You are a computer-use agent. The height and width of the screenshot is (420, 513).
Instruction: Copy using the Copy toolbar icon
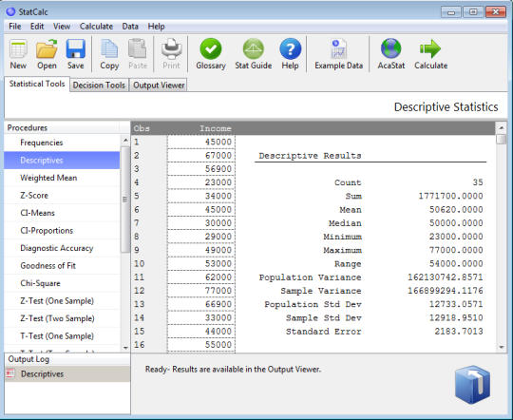(x=109, y=49)
